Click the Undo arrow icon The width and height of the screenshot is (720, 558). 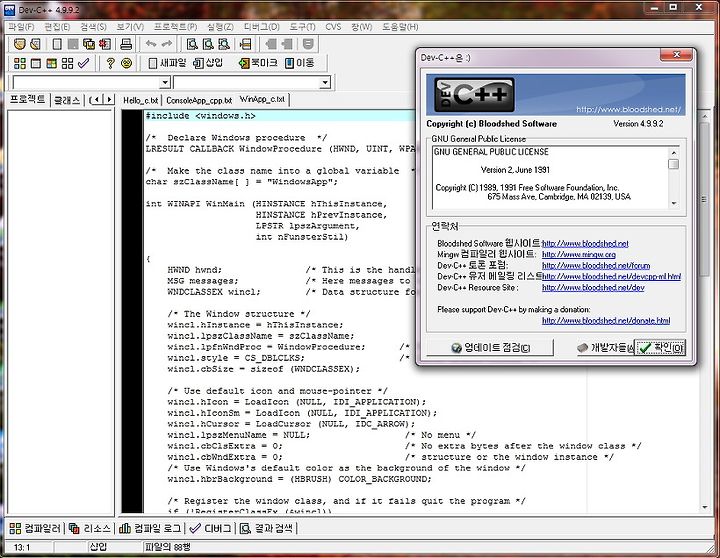coord(151,44)
